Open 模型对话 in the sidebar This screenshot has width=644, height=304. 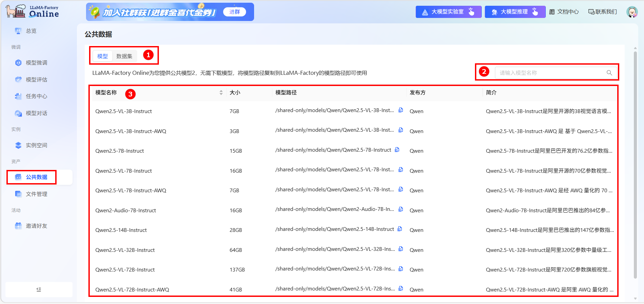[37, 113]
